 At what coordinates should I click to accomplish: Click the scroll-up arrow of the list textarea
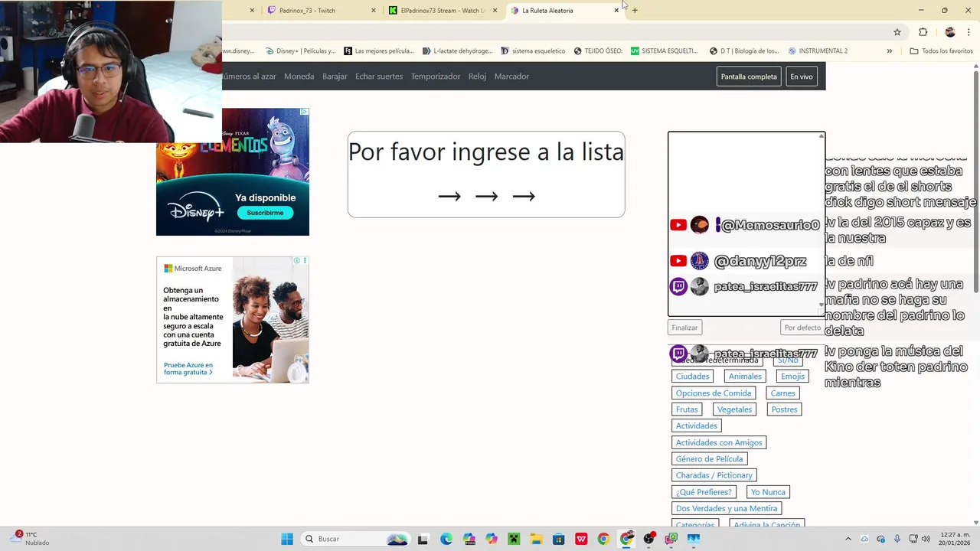coord(822,136)
